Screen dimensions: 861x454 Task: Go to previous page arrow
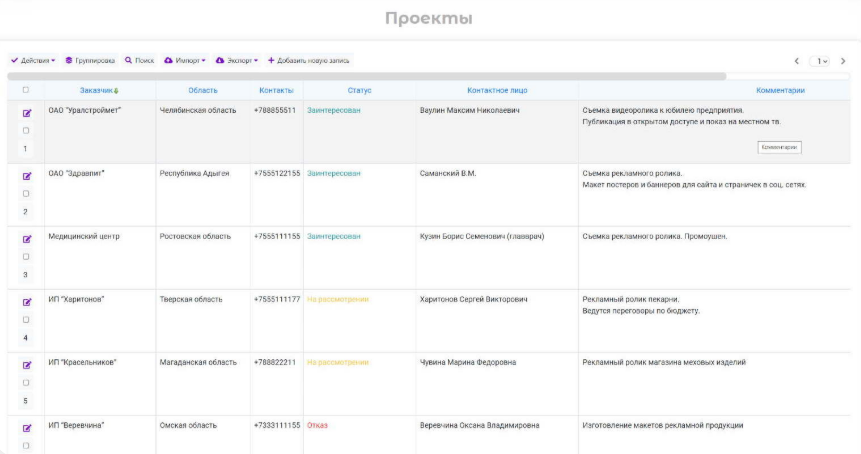[797, 61]
